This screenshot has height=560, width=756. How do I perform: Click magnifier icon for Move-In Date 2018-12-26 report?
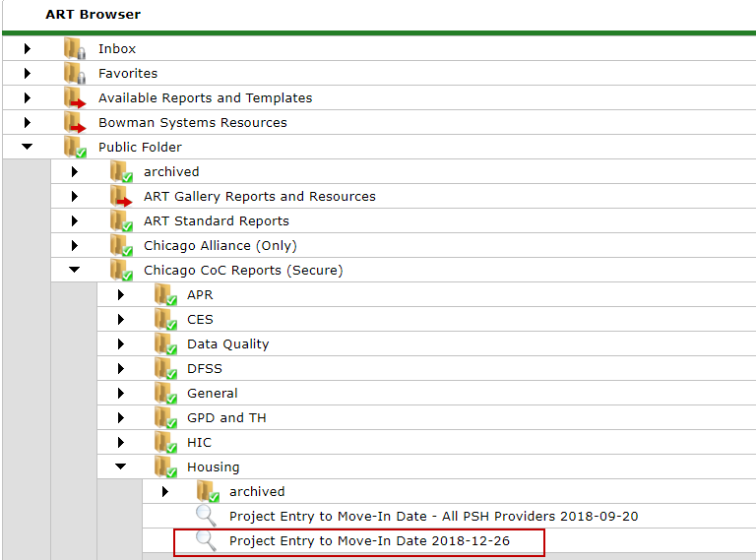pos(206,540)
